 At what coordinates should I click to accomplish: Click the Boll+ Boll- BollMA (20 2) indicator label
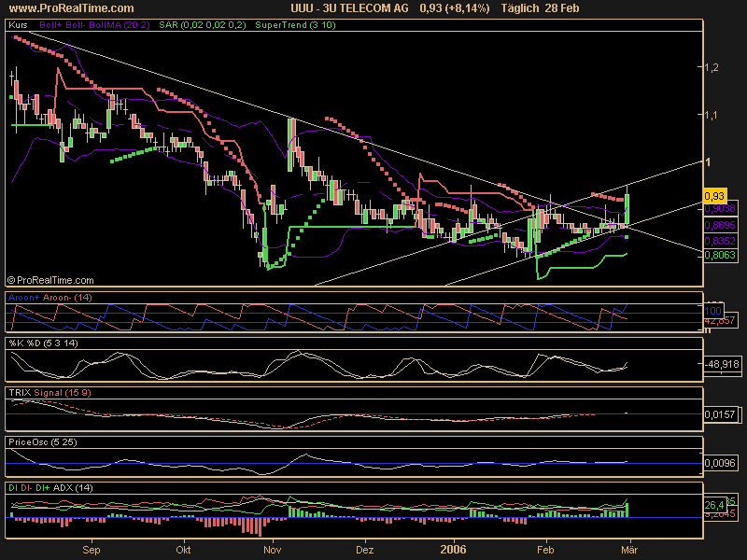tap(94, 25)
